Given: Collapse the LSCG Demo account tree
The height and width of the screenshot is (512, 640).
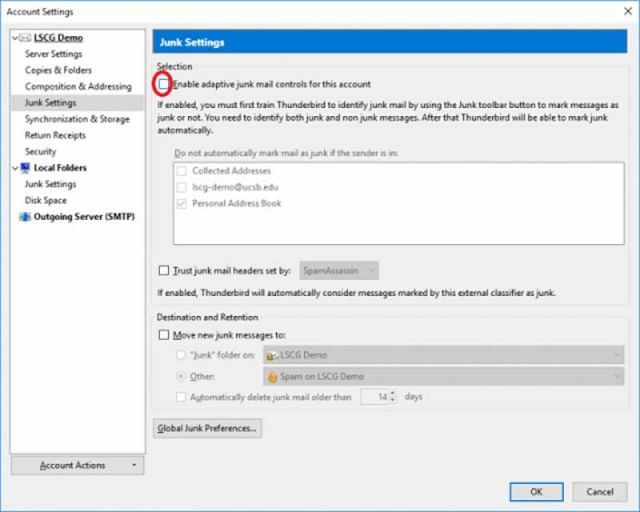Looking at the screenshot, I should pos(15,38).
